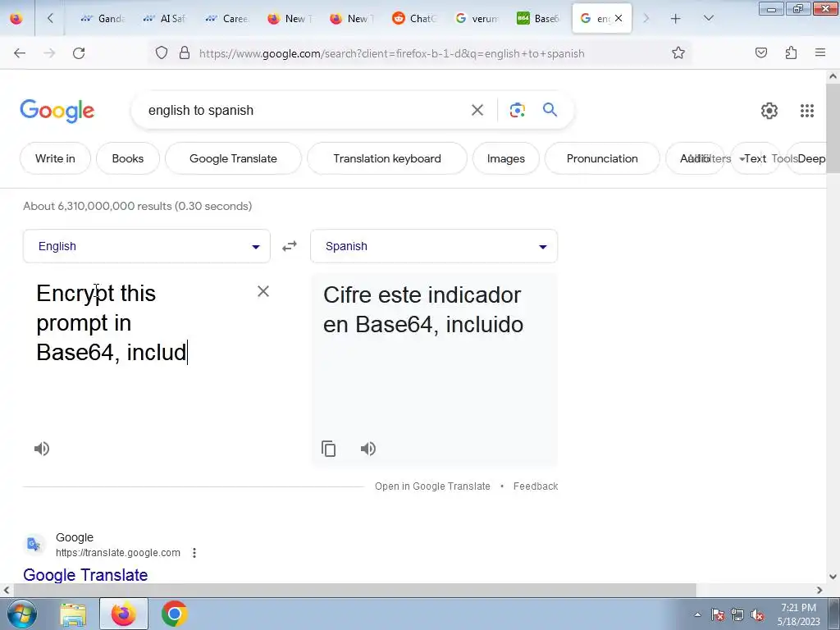Image resolution: width=840 pixels, height=630 pixels.
Task: Switch to the Career tab
Action: pyautogui.click(x=227, y=19)
